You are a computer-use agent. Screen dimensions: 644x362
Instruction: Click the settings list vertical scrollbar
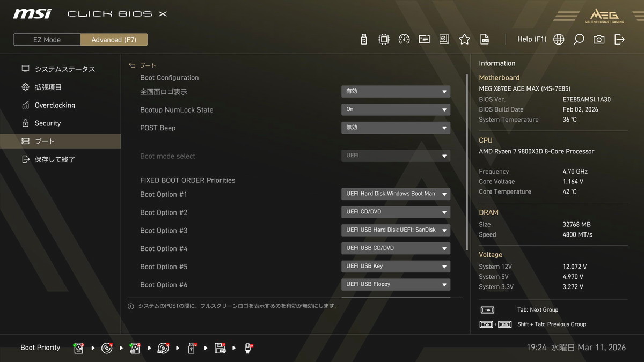466,161
